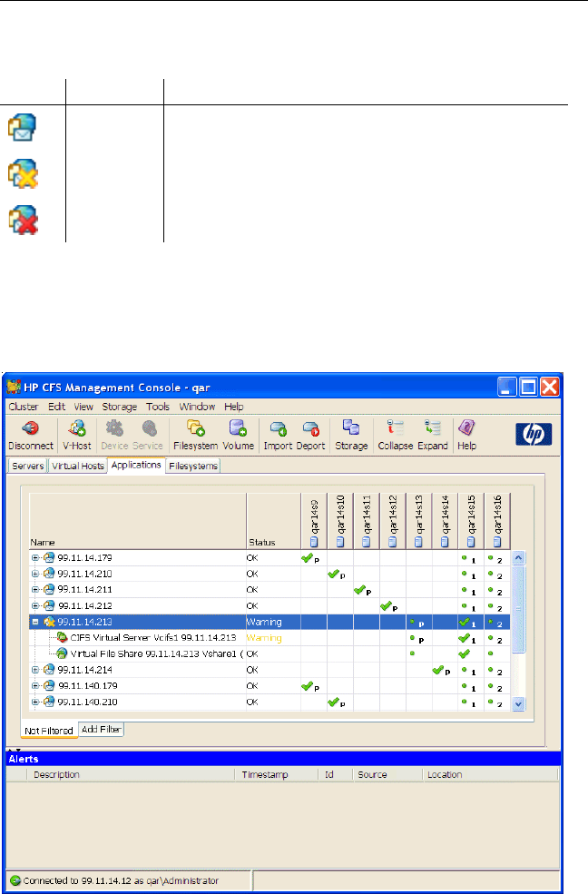The image size is (588, 894).
Task: Click the Location column header in Alerts
Action: pos(490,774)
